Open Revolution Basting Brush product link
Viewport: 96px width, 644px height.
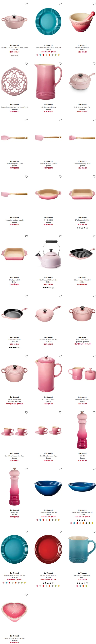point(82,164)
